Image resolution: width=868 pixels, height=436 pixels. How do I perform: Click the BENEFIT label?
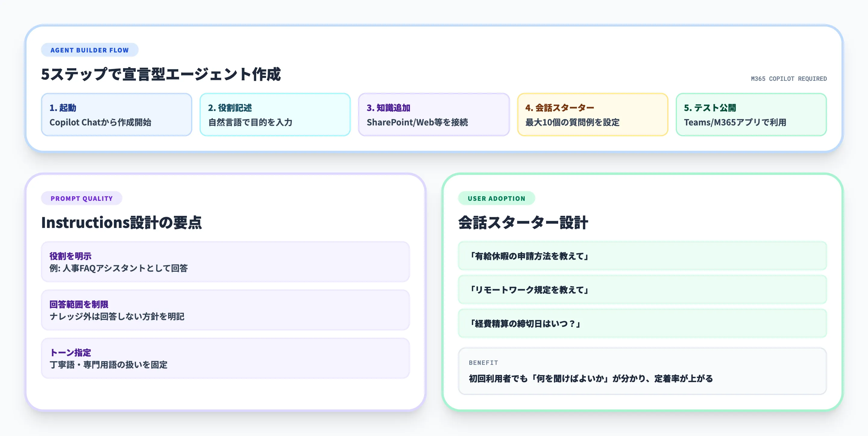[x=483, y=362]
